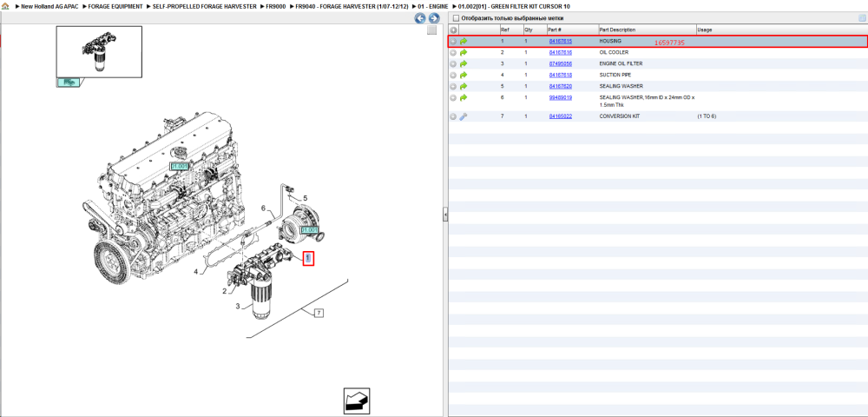Click the gray circle button on OIL COOLER row

453,53
